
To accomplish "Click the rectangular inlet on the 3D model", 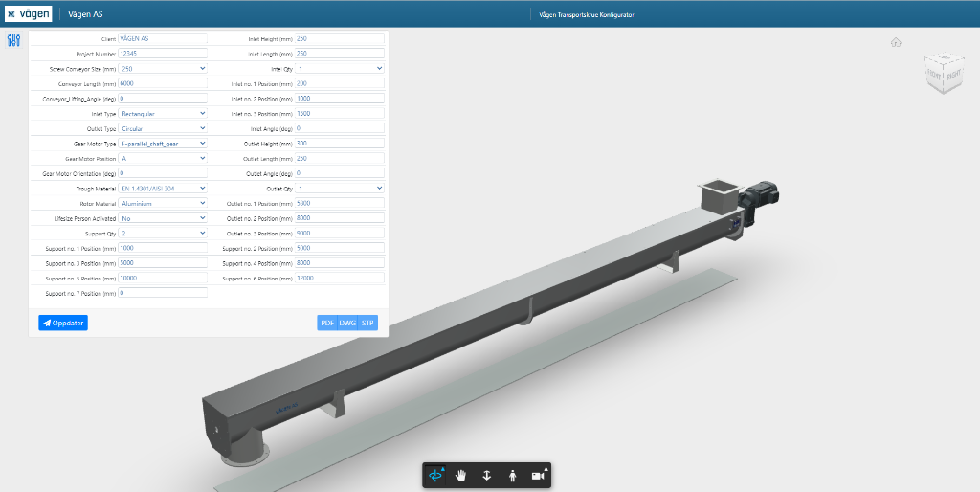I will (x=718, y=197).
